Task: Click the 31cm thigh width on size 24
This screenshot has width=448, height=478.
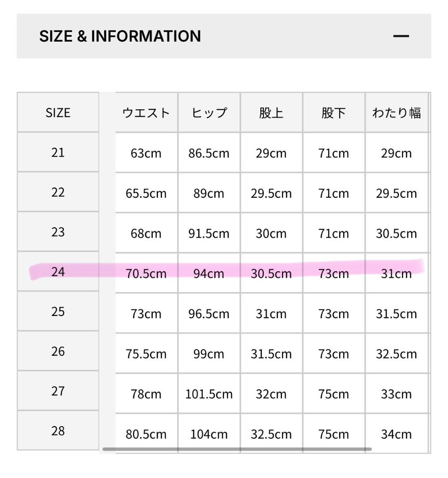Action: click(x=396, y=274)
